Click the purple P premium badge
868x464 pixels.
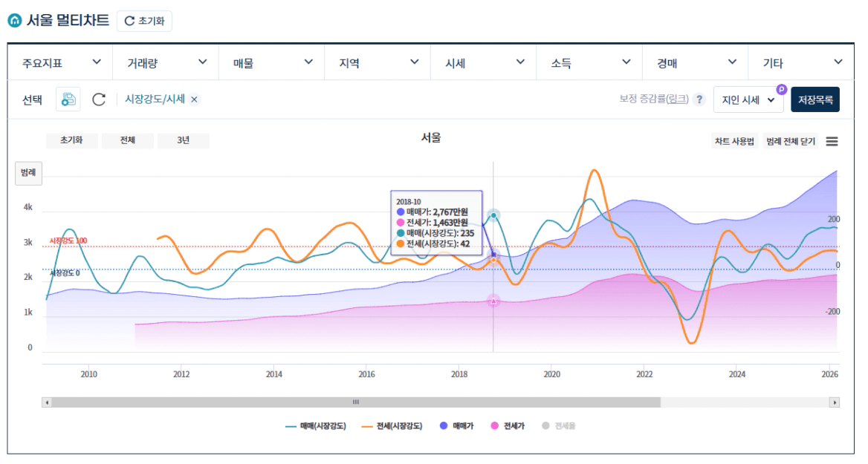[781, 89]
